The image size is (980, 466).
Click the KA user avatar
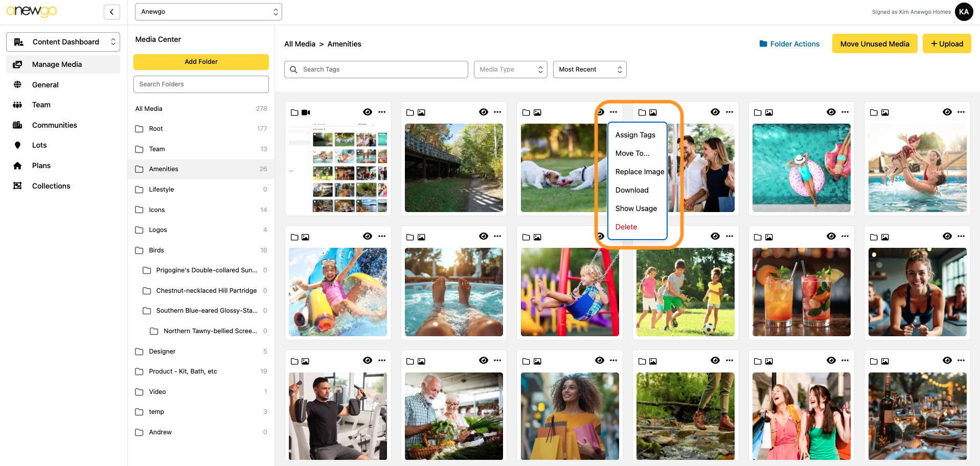(964, 12)
